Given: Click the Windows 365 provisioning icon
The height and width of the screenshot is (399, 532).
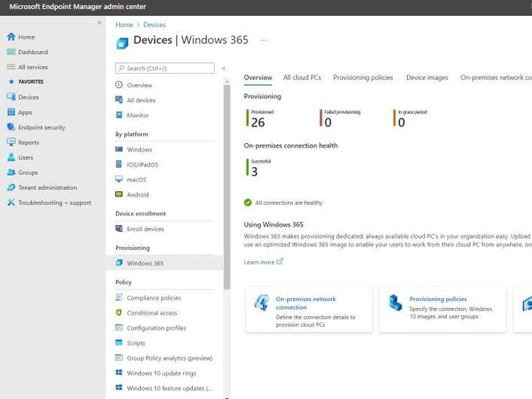Looking at the screenshot, I should tap(119, 263).
